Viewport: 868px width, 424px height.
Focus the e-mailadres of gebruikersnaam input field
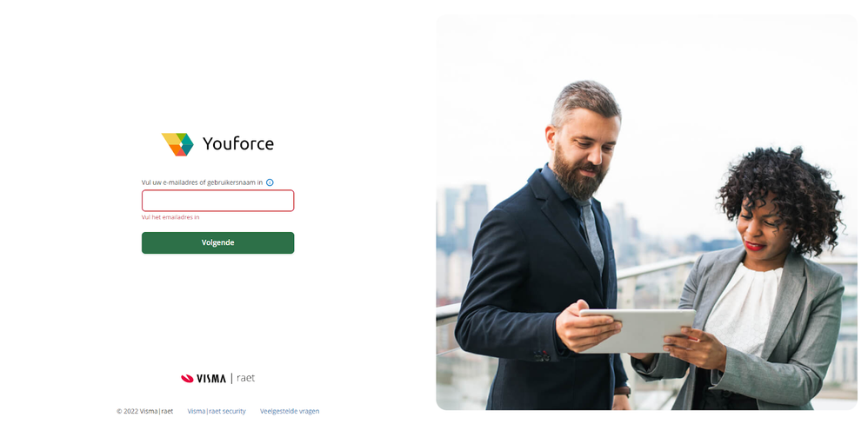coord(217,201)
